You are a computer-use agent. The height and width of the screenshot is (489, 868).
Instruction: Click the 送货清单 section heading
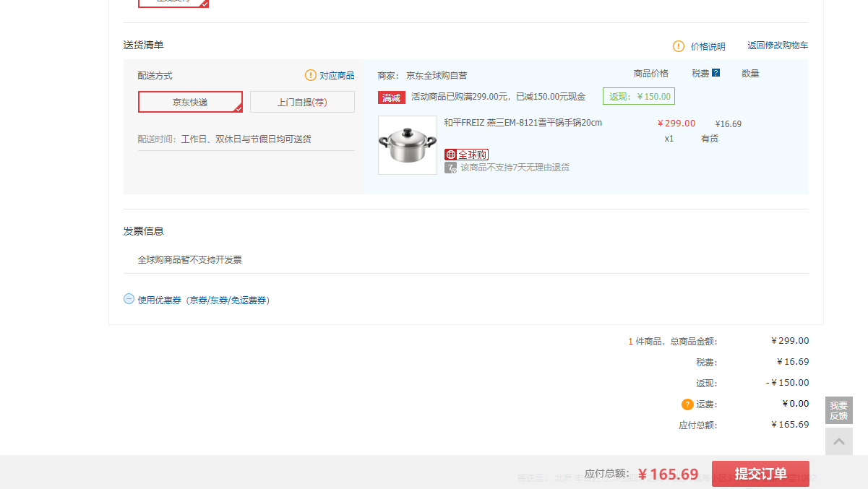[143, 45]
